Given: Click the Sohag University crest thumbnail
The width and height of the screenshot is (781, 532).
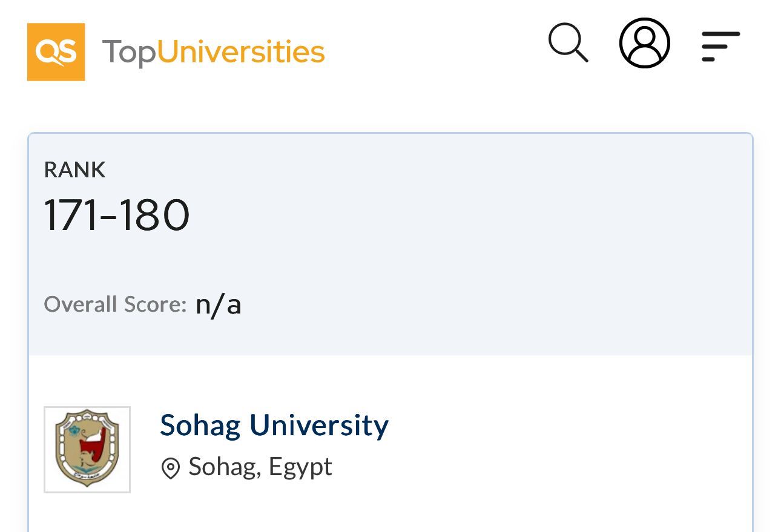Looking at the screenshot, I should coord(87,448).
